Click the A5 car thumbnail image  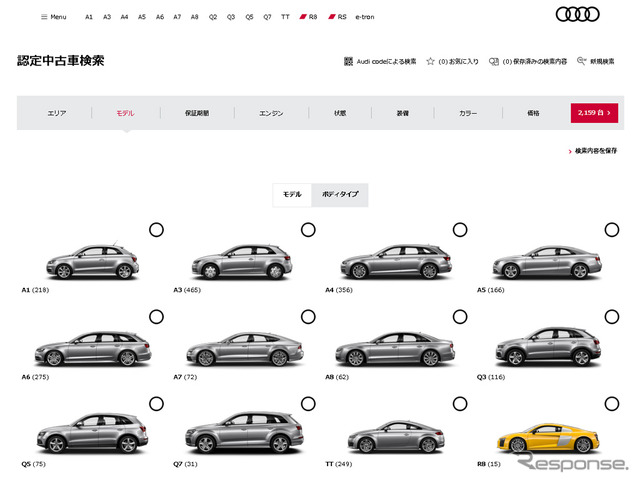547,263
